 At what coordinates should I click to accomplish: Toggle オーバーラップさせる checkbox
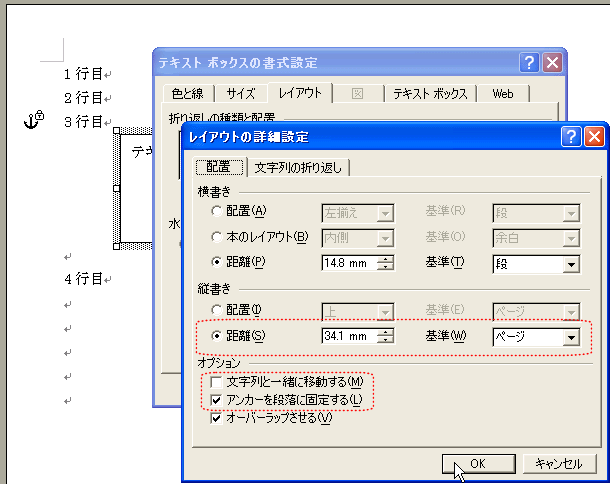[217, 418]
